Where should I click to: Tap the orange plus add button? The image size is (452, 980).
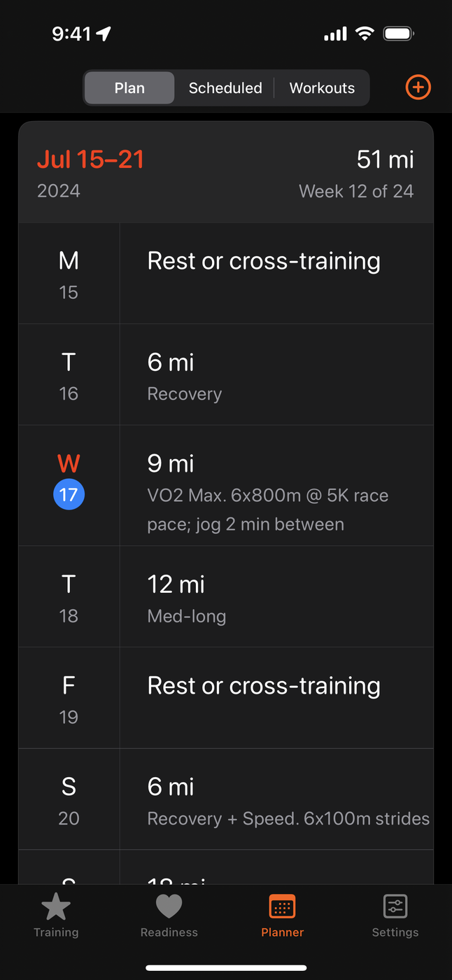pyautogui.click(x=418, y=87)
